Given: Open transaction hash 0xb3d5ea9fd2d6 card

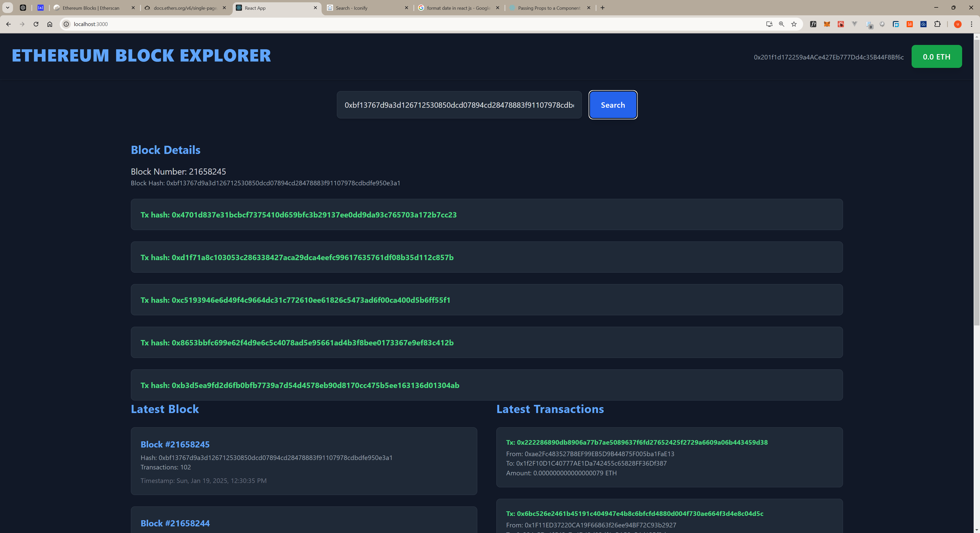Looking at the screenshot, I should 487,385.
